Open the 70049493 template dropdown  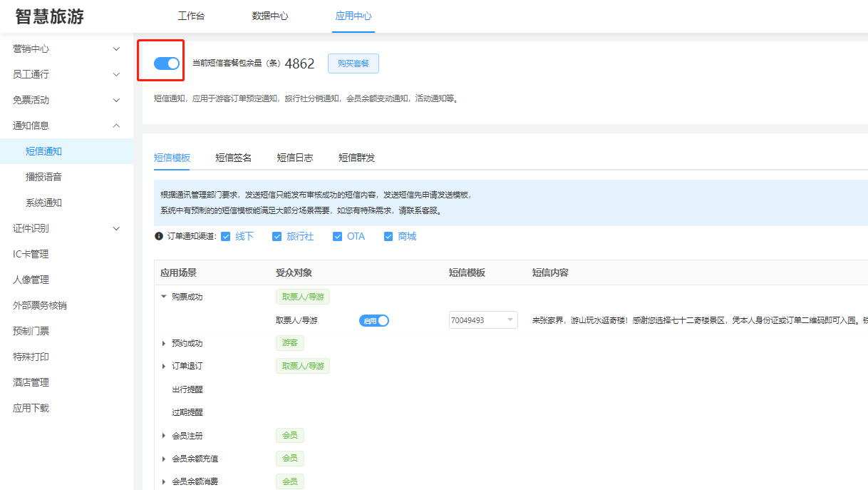482,321
